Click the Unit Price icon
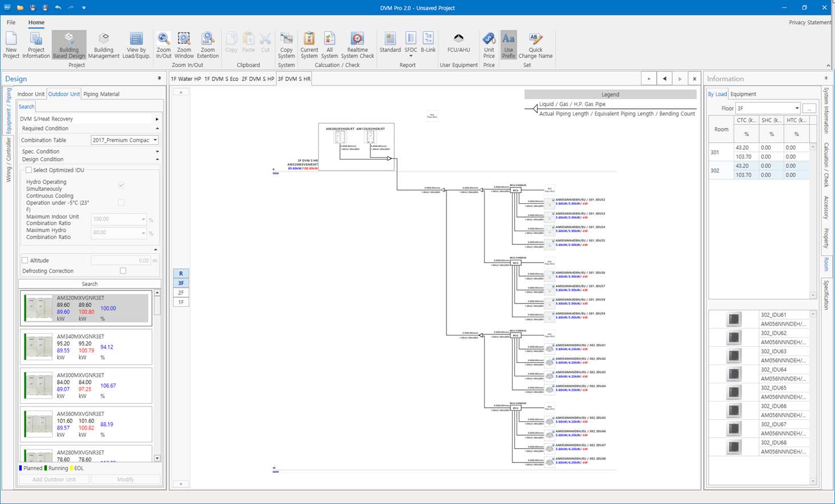 (x=489, y=45)
